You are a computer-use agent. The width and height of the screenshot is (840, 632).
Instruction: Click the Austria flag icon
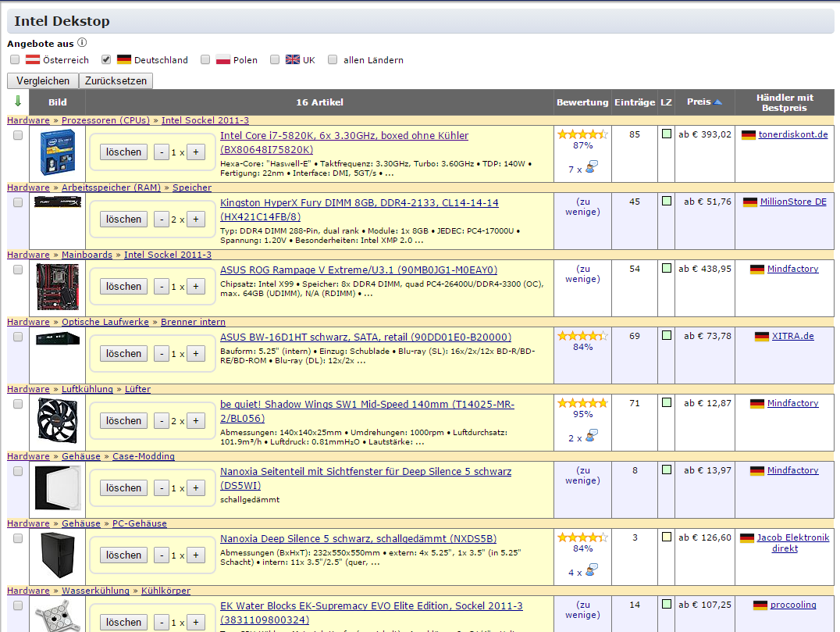(33, 59)
